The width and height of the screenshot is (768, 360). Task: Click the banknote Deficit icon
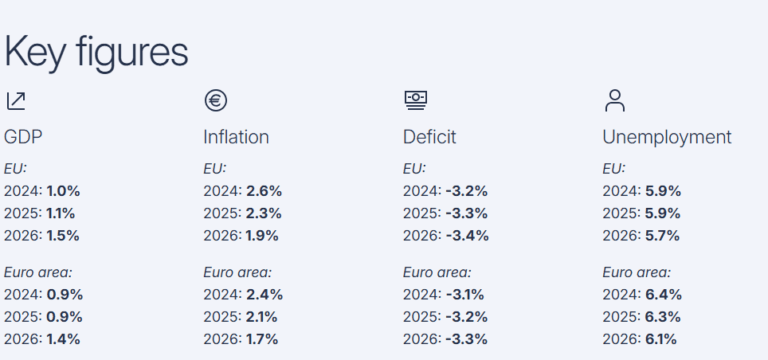tap(415, 100)
